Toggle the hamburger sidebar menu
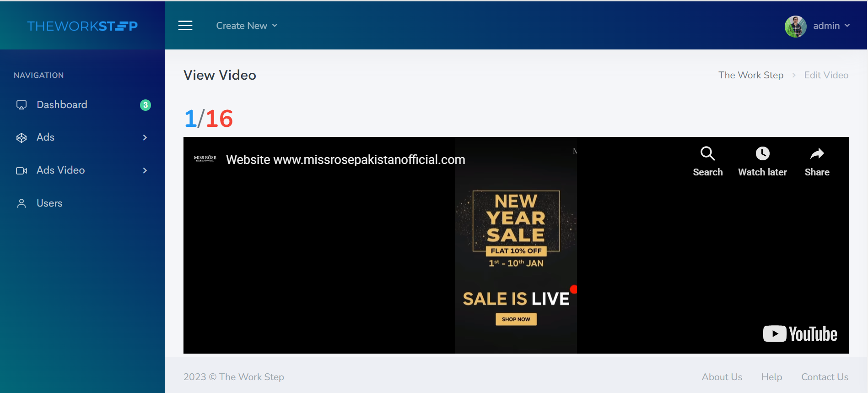Screen dimensions: 868x393 tap(185, 26)
